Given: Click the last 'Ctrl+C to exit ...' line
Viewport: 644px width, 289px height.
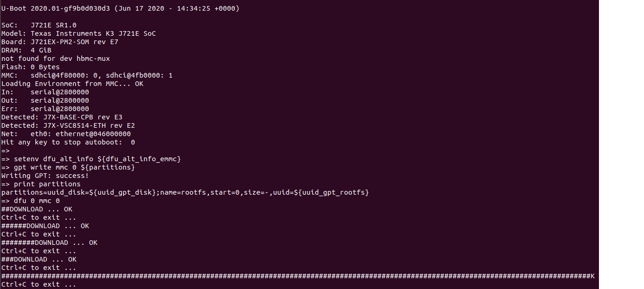Looking at the screenshot, I should (39, 284).
